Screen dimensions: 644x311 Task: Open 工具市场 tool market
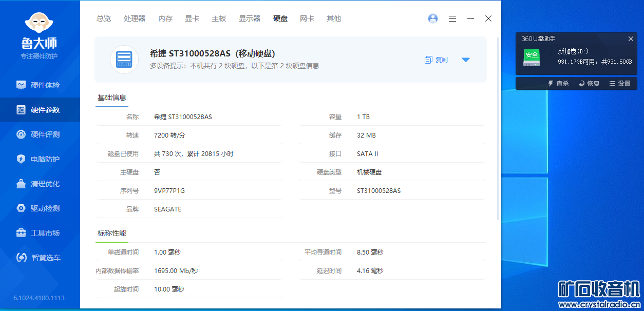click(40, 233)
